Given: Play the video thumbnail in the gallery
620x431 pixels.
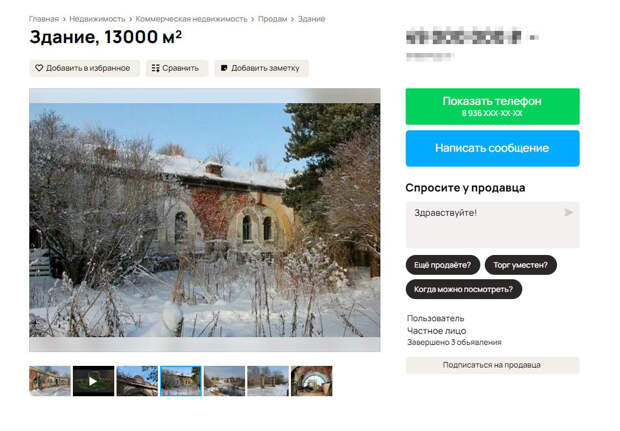Looking at the screenshot, I should pyautogui.click(x=93, y=381).
